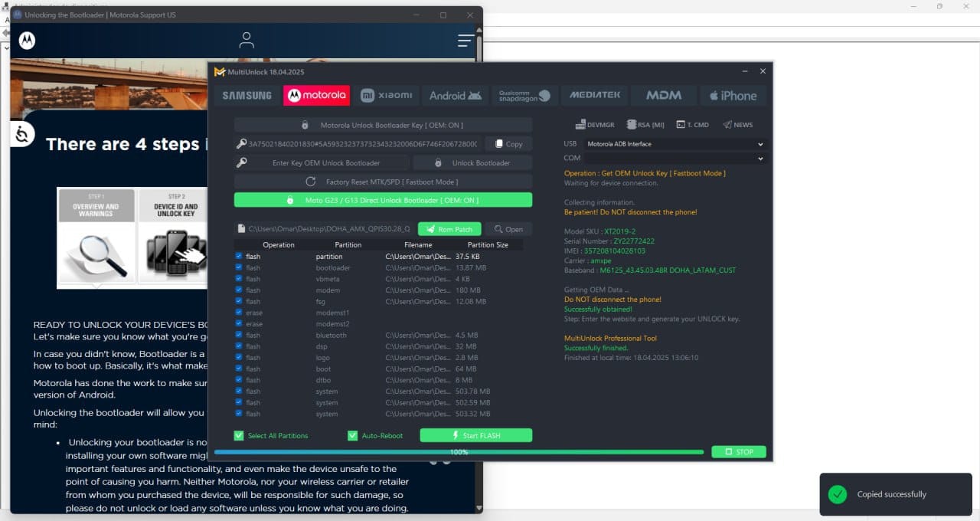This screenshot has width=980, height=521.
Task: Open the user account icon on Motorola site
Action: click(246, 40)
